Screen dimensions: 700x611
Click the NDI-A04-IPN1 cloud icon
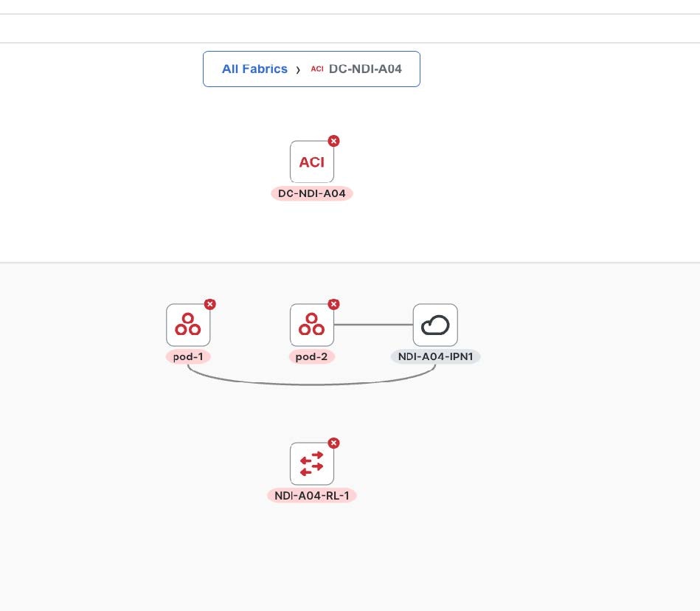click(435, 325)
